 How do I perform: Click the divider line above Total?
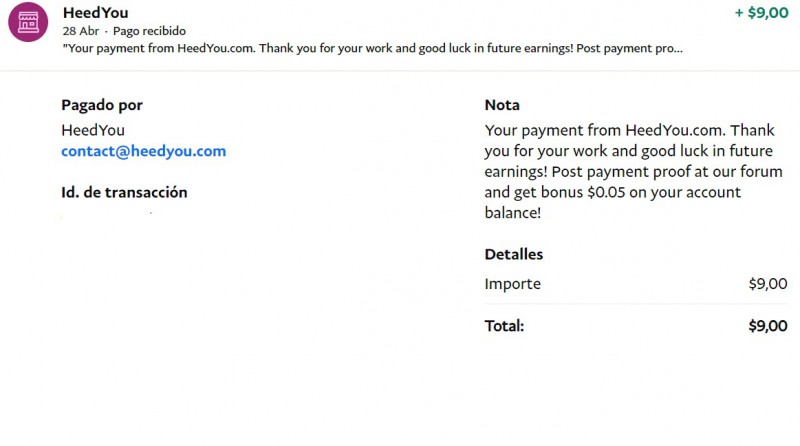point(635,304)
